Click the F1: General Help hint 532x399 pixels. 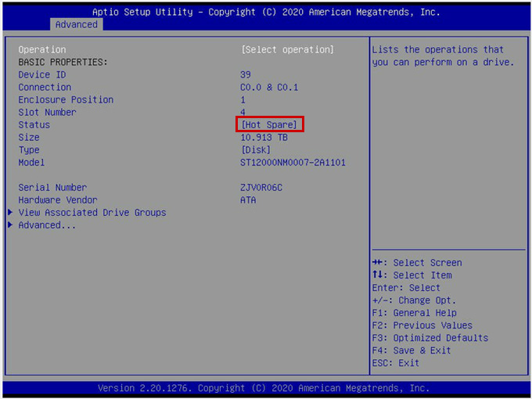coord(414,312)
